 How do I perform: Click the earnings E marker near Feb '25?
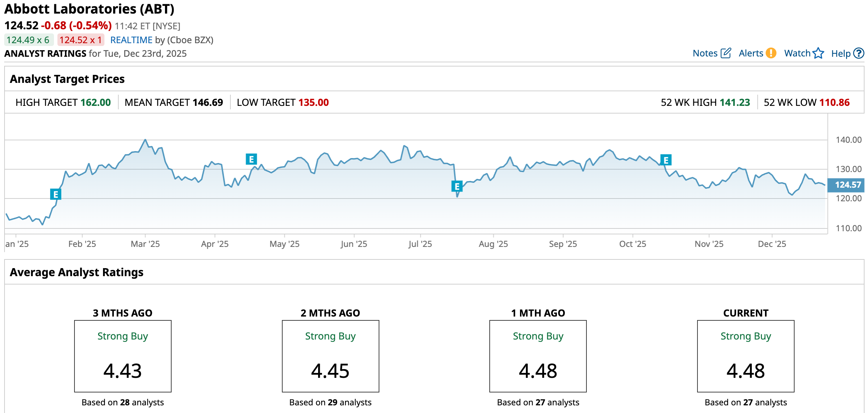pos(56,194)
